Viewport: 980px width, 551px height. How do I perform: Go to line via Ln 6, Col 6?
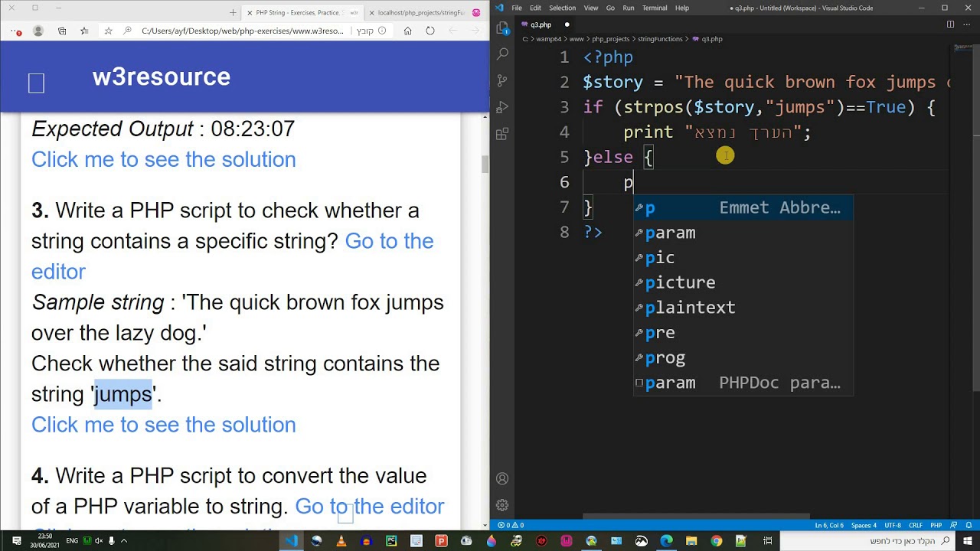point(829,525)
